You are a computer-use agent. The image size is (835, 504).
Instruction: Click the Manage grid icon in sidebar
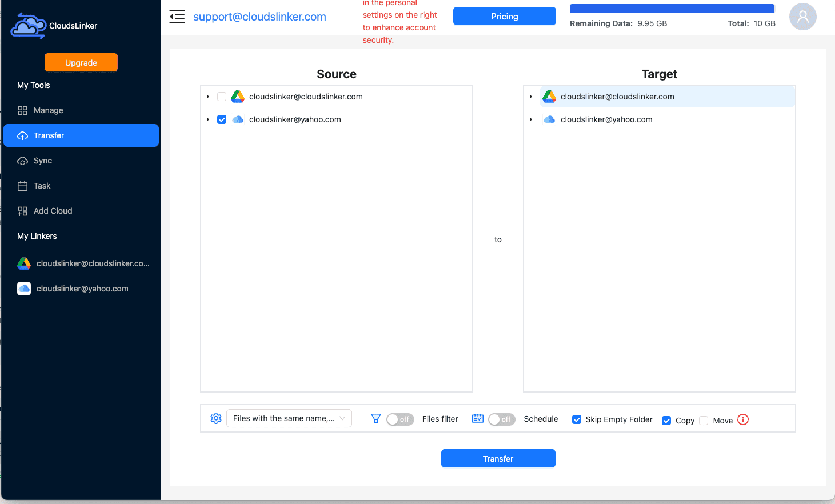click(22, 110)
